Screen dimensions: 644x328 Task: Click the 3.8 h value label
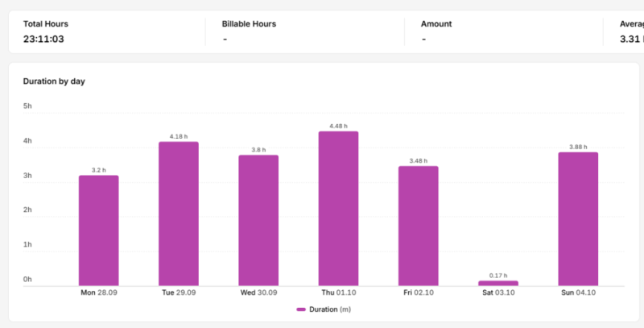(258, 150)
